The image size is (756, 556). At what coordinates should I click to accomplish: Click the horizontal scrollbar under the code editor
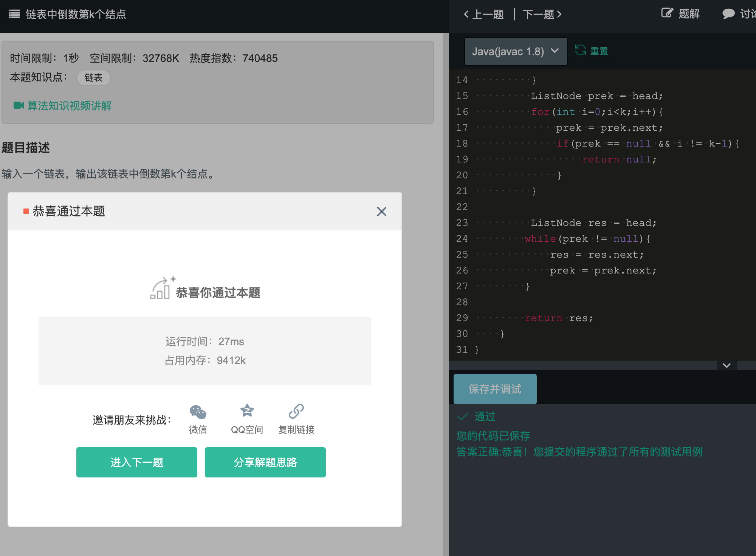point(582,365)
